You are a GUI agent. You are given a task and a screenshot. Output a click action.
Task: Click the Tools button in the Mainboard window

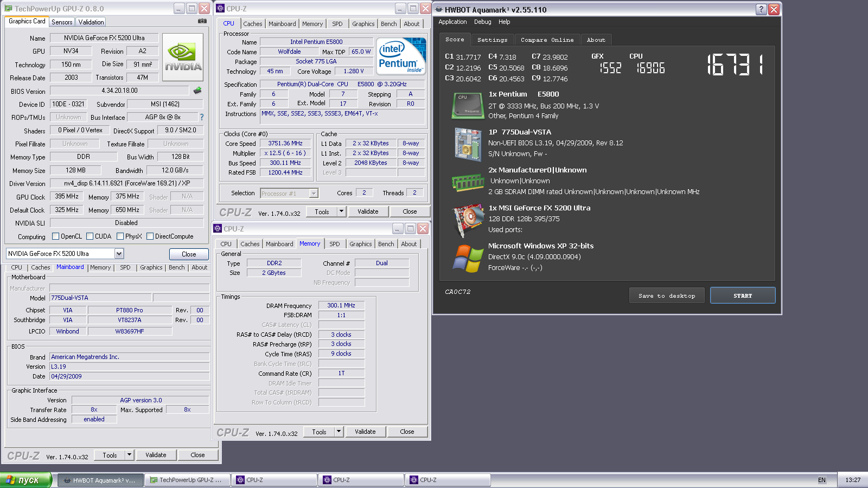[110, 455]
